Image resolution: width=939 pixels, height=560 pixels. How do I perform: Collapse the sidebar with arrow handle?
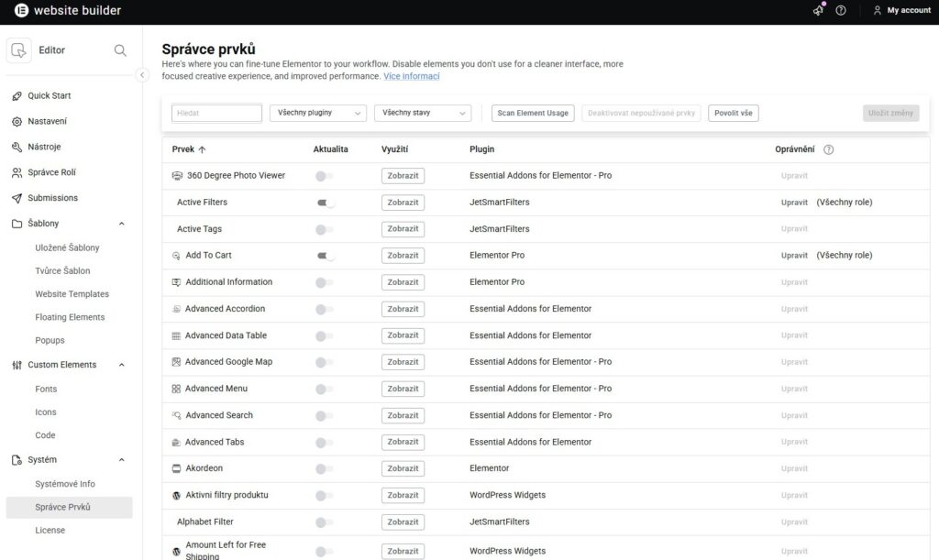coord(142,75)
